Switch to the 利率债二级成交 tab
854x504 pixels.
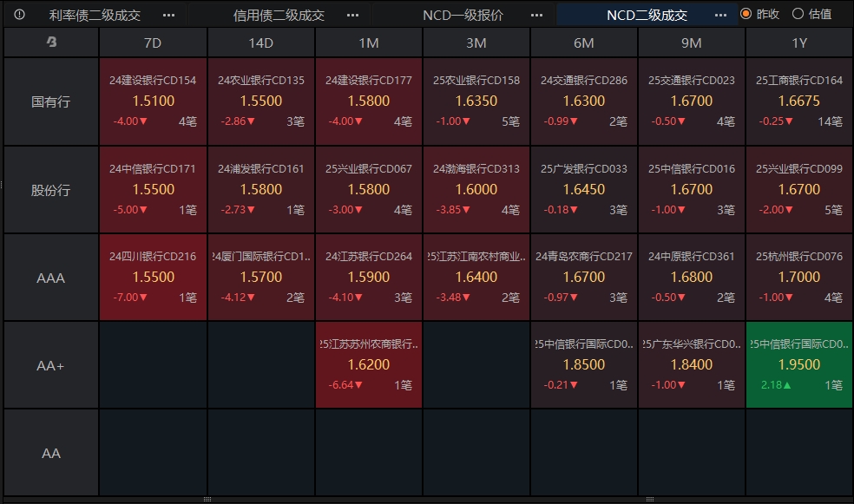tap(95, 16)
